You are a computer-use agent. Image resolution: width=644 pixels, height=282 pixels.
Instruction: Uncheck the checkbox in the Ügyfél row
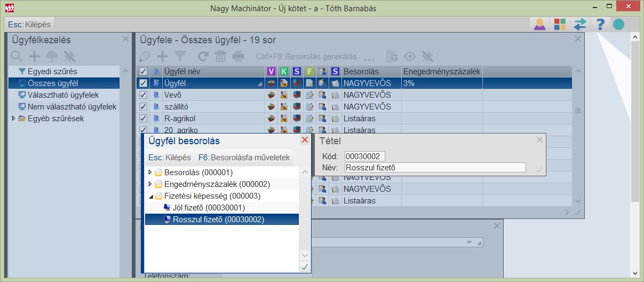(143, 83)
